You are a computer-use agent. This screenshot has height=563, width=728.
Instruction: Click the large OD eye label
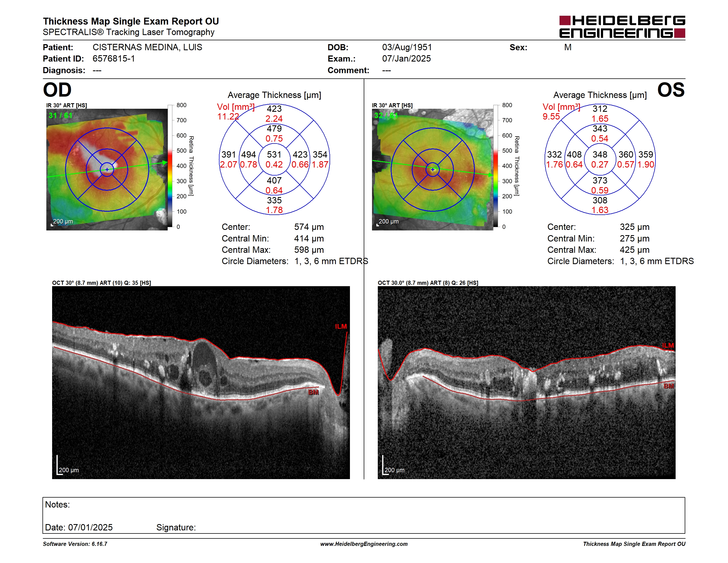click(x=57, y=90)
